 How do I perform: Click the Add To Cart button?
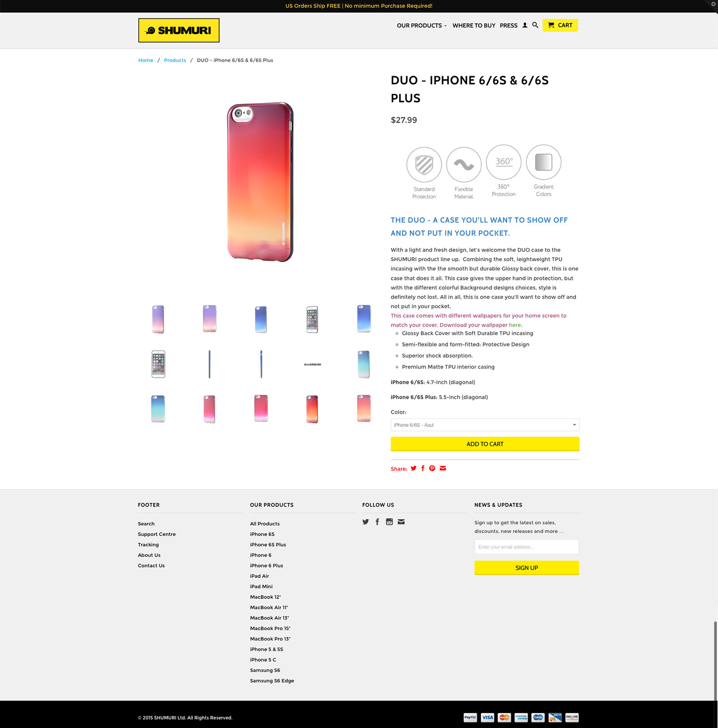[485, 444]
